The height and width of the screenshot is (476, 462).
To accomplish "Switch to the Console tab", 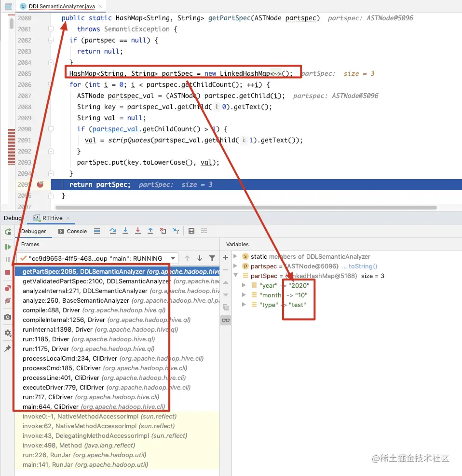I will pos(73,231).
